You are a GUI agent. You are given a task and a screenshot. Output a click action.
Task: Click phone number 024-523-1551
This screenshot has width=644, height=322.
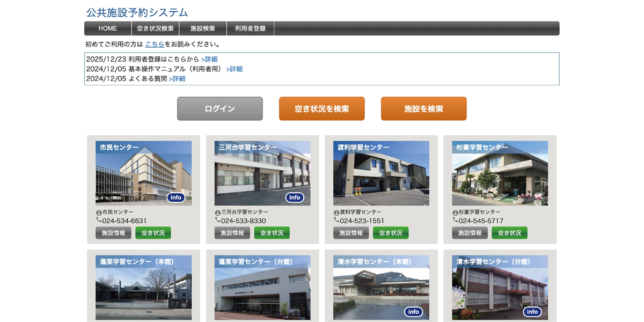pos(362,221)
